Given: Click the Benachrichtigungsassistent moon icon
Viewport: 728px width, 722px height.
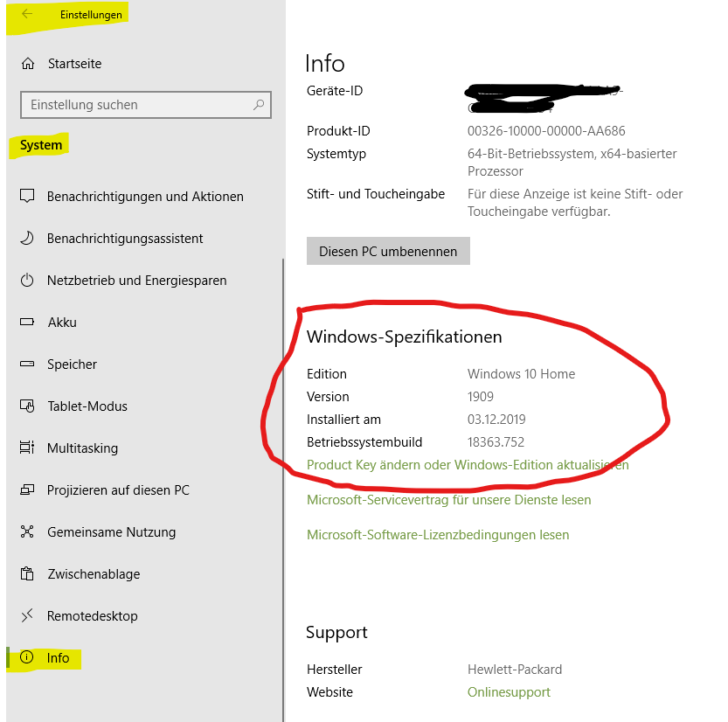Looking at the screenshot, I should (27, 239).
